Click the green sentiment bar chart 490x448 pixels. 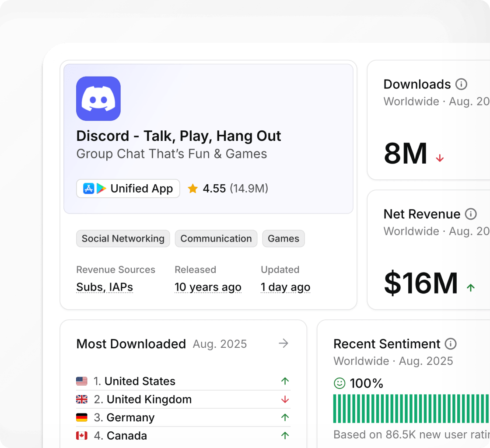tap(412, 409)
